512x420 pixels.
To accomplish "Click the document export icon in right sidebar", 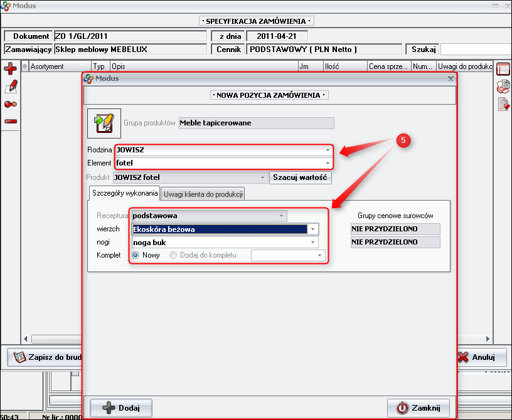I will pyautogui.click(x=503, y=104).
